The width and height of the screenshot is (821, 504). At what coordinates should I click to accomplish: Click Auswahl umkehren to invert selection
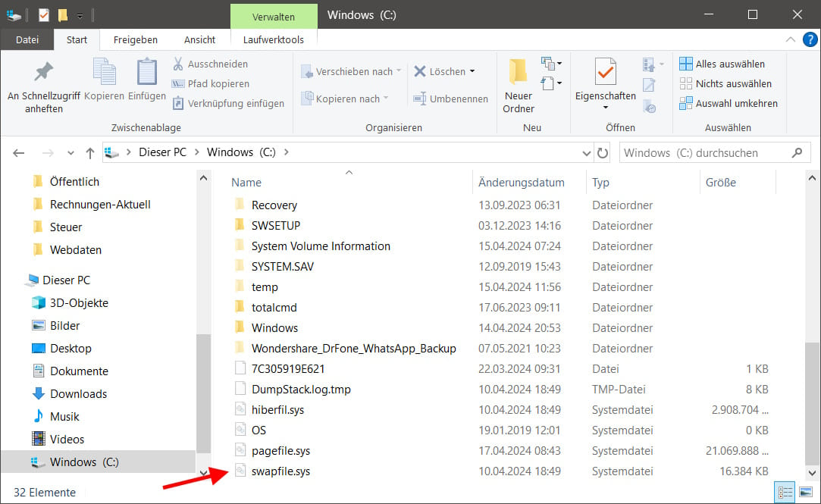729,103
